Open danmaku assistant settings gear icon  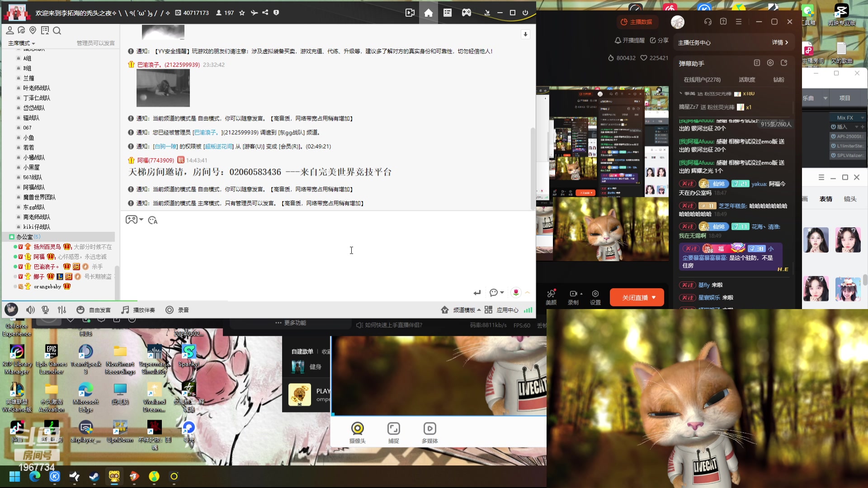(x=770, y=63)
